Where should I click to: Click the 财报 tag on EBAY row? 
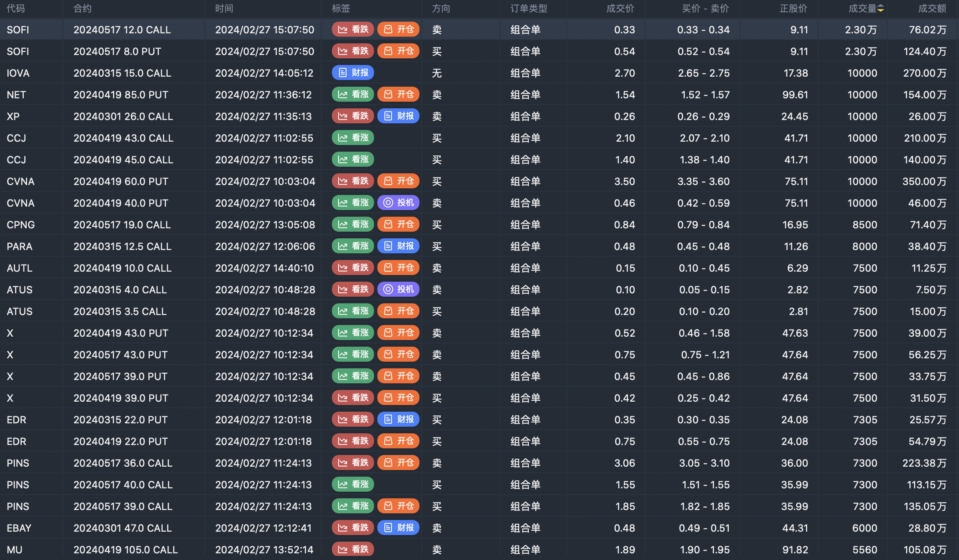coord(398,528)
